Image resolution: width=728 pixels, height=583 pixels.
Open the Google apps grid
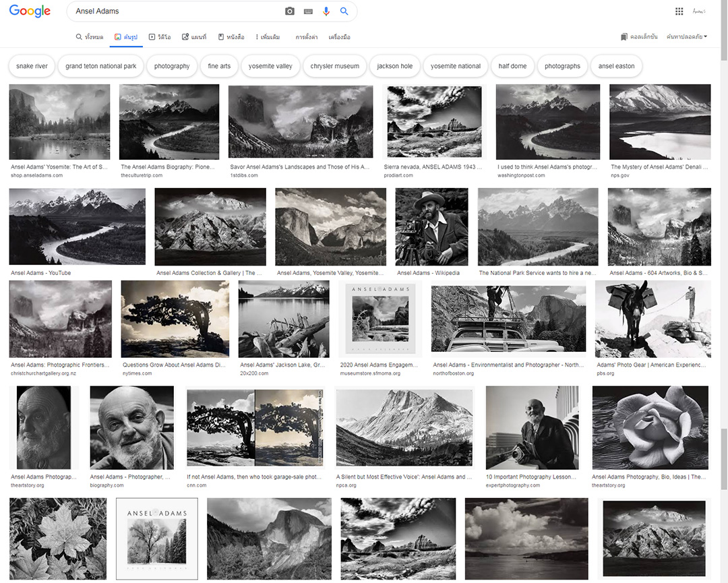[679, 11]
